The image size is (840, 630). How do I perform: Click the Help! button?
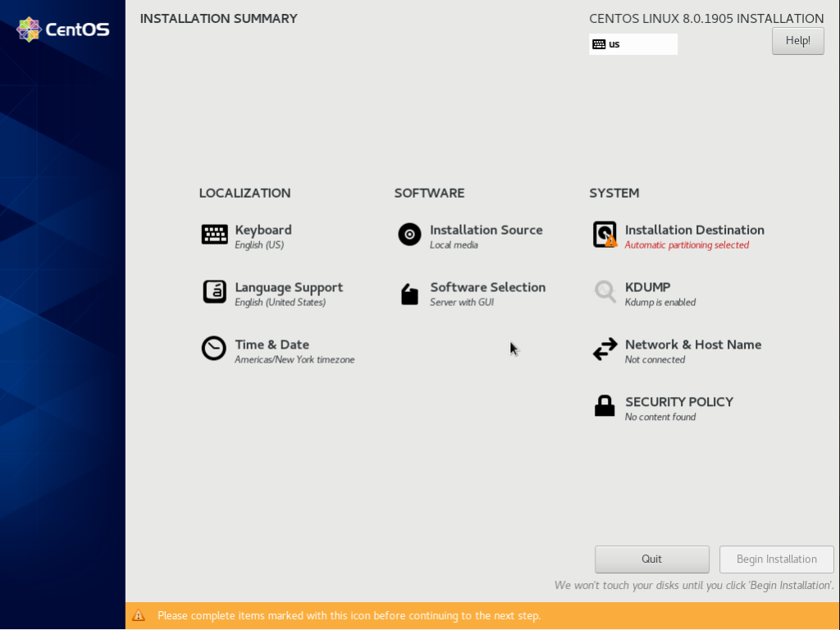tap(797, 40)
